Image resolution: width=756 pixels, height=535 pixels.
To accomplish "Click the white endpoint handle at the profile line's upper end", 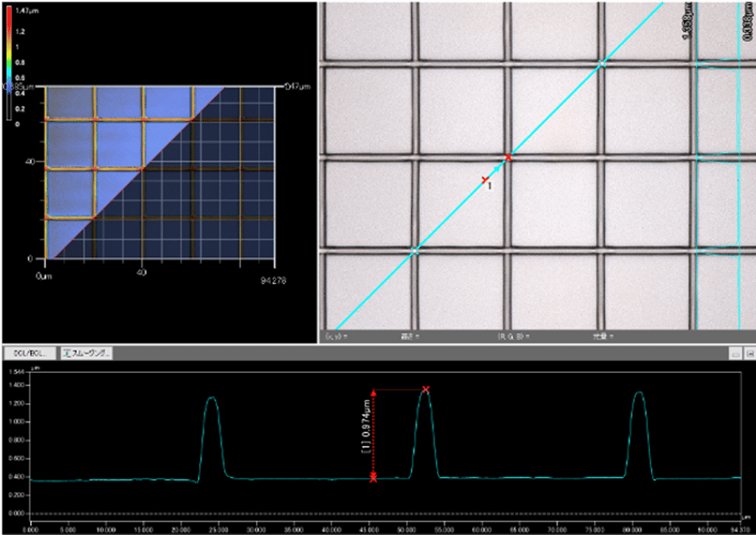I will pos(601,64).
